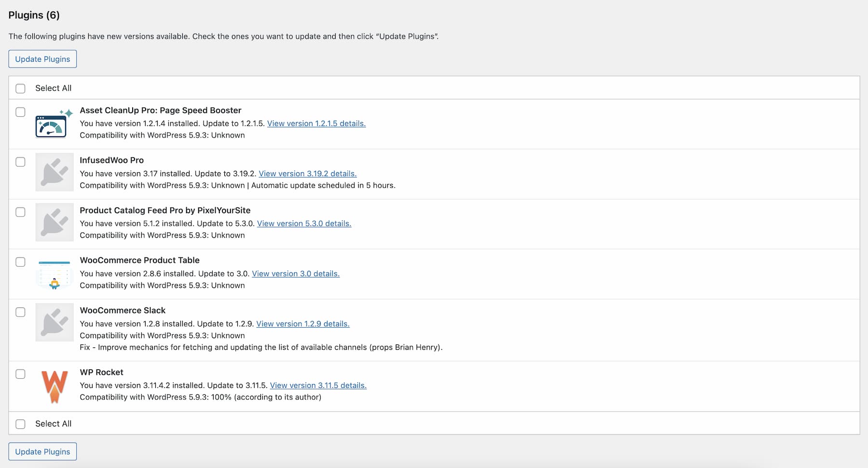The height and width of the screenshot is (468, 868).
Task: Enable the WP Rocket checkbox
Action: [20, 374]
